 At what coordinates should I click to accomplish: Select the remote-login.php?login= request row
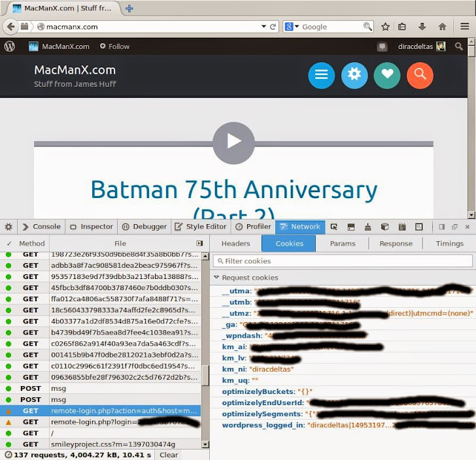coord(101,421)
